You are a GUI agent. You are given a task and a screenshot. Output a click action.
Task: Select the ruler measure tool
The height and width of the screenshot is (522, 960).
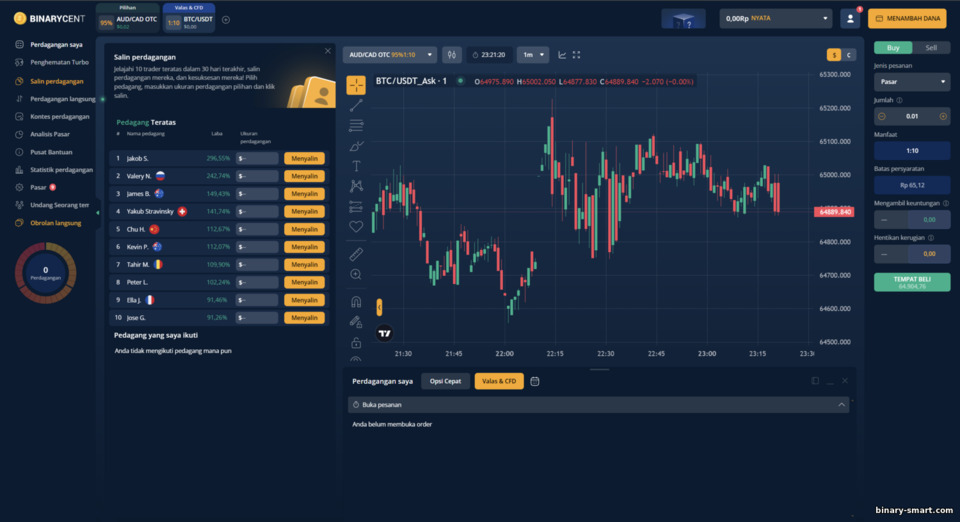[x=356, y=254]
